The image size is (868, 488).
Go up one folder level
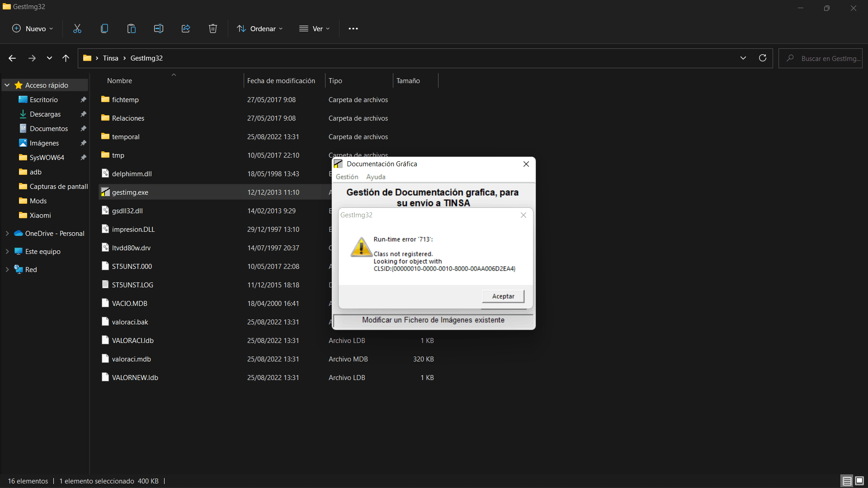tap(66, 58)
